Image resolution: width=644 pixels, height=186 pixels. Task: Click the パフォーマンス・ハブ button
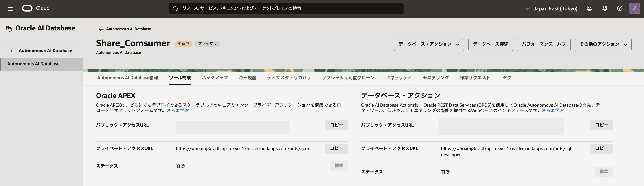click(543, 45)
